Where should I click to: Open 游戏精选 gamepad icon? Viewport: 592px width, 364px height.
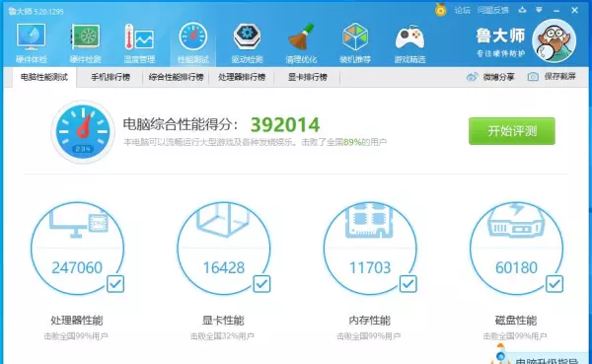[409, 42]
